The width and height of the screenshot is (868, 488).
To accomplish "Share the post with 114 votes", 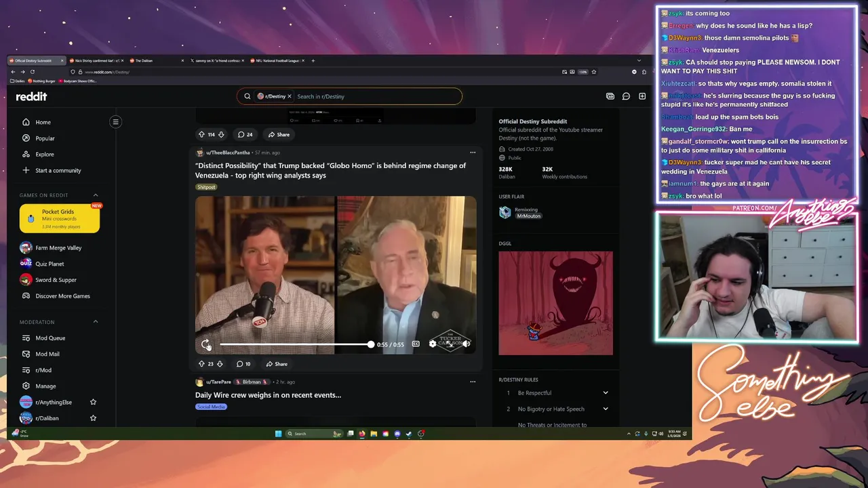I will [x=279, y=134].
